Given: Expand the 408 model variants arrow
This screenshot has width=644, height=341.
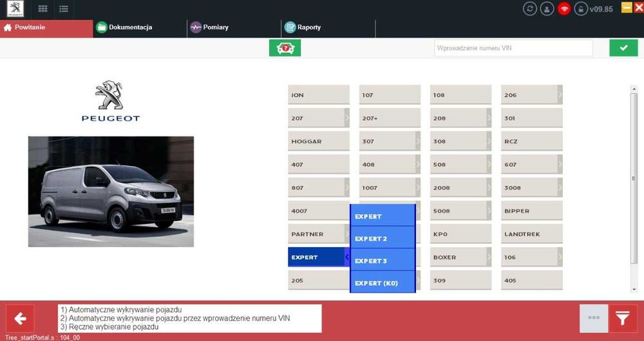Looking at the screenshot, I should click(x=418, y=165).
